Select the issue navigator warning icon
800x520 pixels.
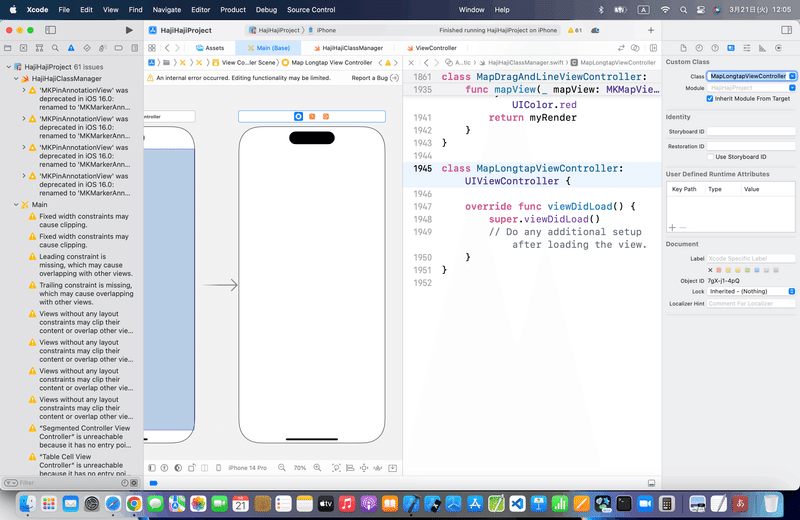click(71, 48)
